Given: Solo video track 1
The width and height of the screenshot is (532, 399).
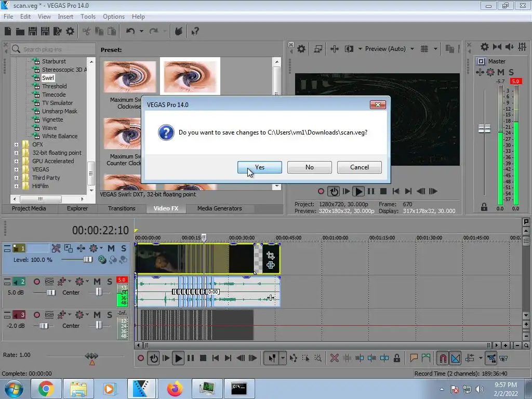Looking at the screenshot, I should click(x=124, y=248).
